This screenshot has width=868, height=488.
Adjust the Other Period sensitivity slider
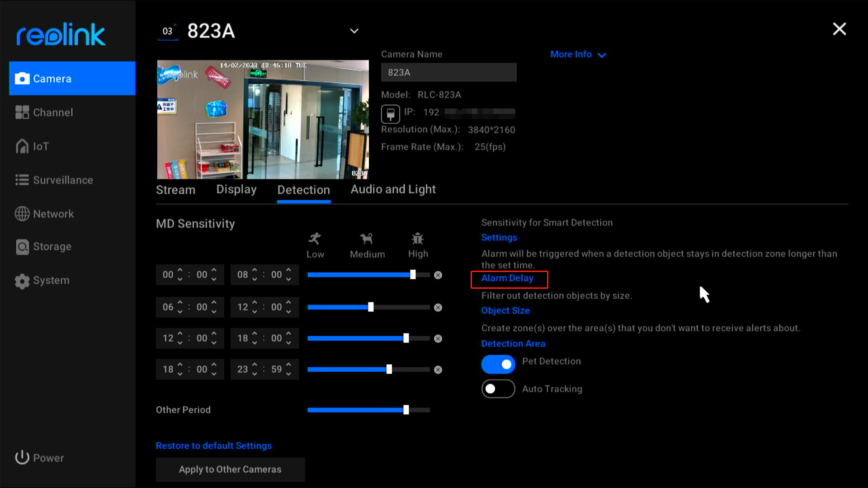[x=406, y=410]
